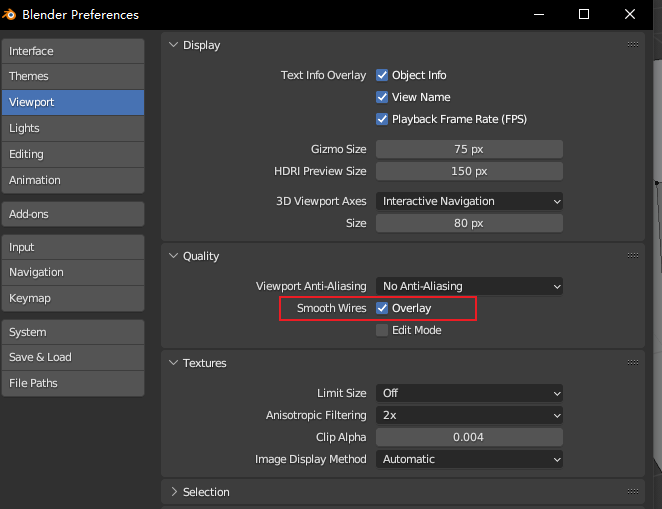This screenshot has height=509, width=662.
Task: Click the Textures panel drag grip icon
Action: pos(632,363)
